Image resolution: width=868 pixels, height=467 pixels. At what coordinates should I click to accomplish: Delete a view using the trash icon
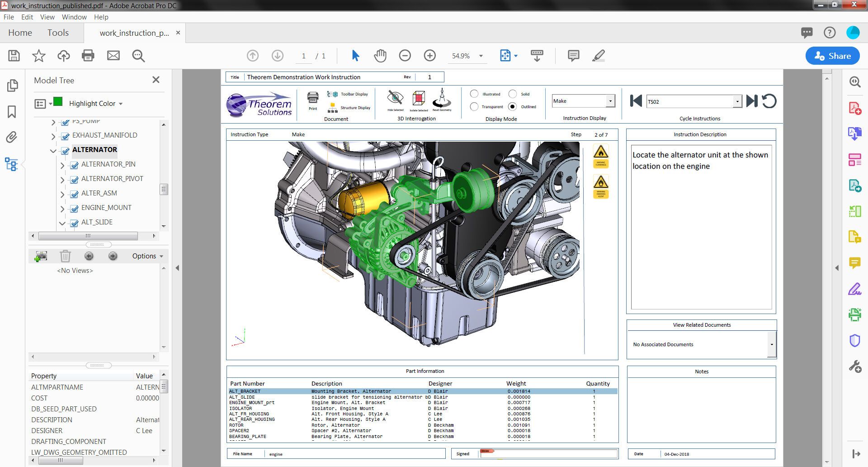coord(65,256)
